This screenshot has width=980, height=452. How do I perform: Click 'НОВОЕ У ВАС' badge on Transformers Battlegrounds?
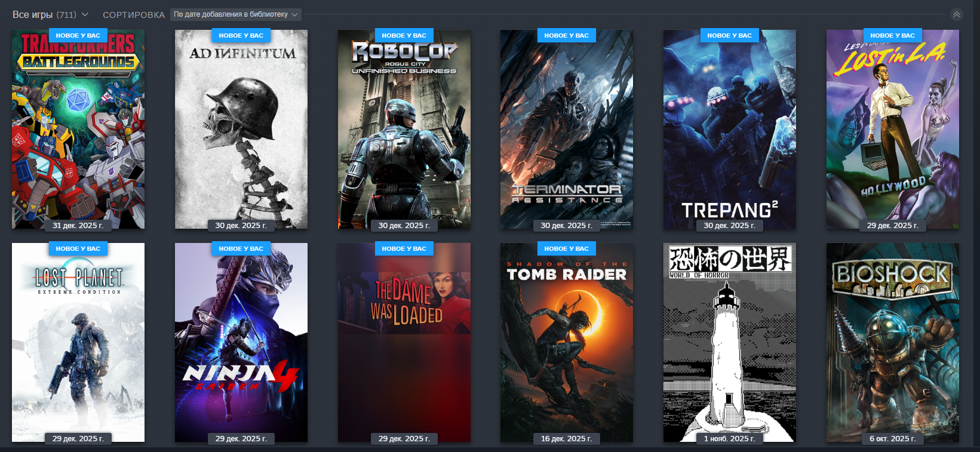point(78,35)
